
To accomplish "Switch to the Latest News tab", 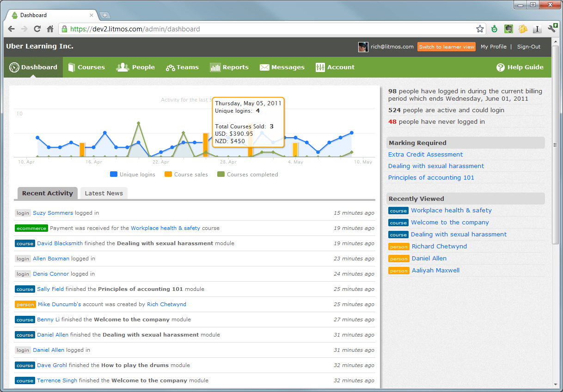I will [104, 193].
